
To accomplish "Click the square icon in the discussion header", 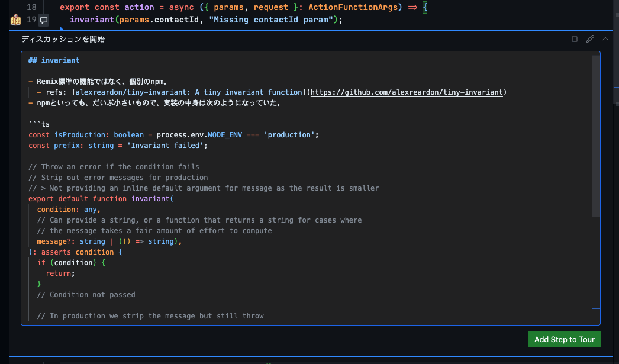I will click(574, 39).
